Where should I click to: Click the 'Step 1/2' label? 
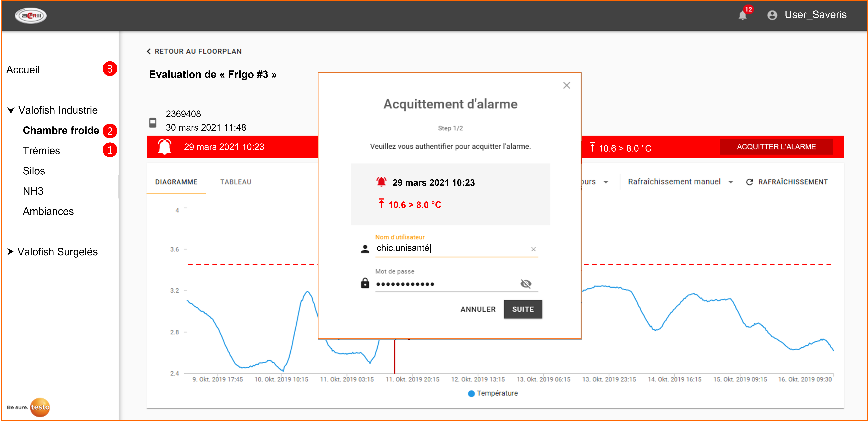click(450, 128)
